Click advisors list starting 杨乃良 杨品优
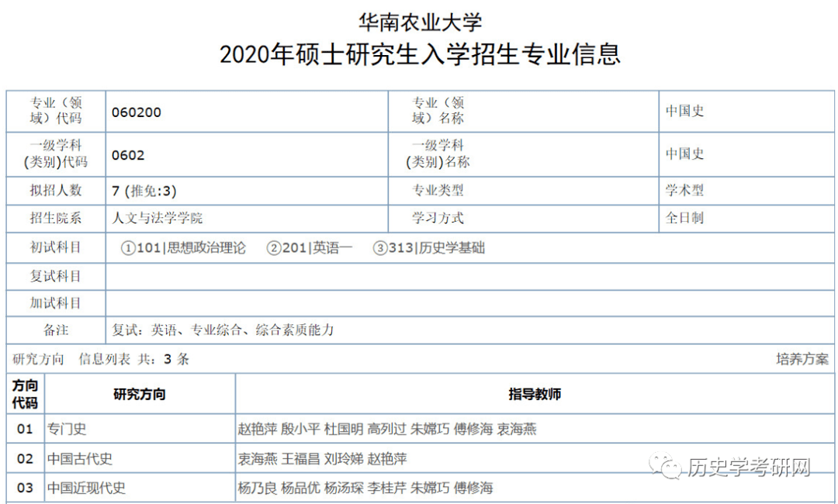Viewport: 838px width, 504px height. click(365, 488)
